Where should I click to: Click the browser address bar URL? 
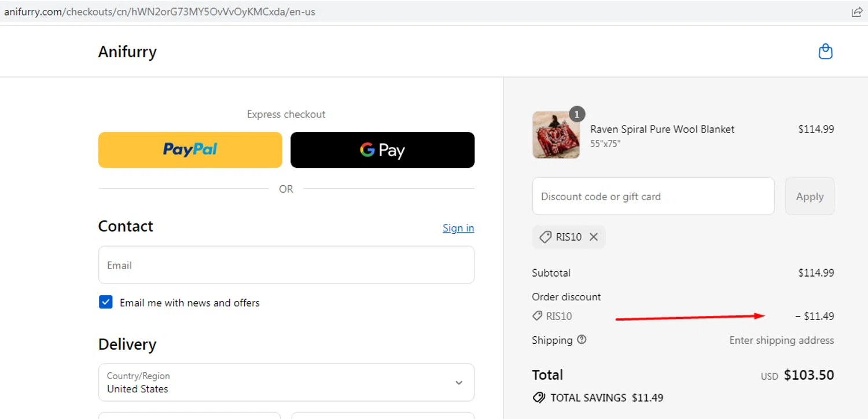click(x=160, y=12)
